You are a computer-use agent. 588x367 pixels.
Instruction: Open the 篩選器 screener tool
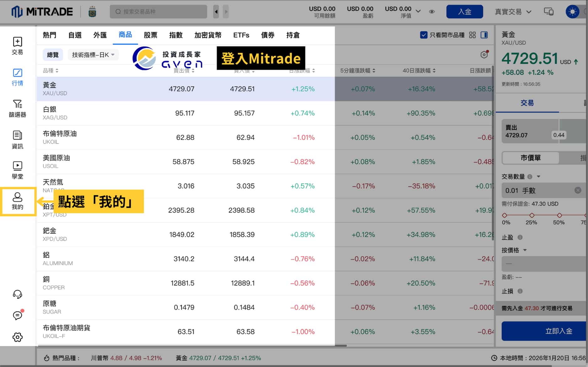[17, 108]
